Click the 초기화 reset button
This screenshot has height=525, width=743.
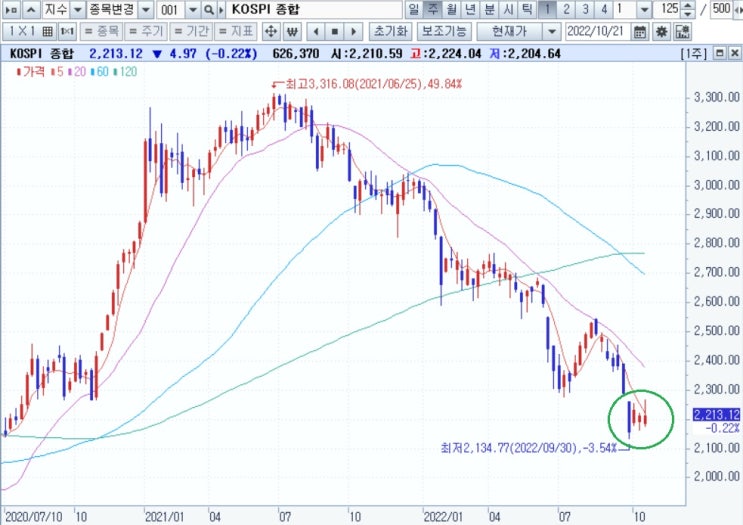pos(390,32)
